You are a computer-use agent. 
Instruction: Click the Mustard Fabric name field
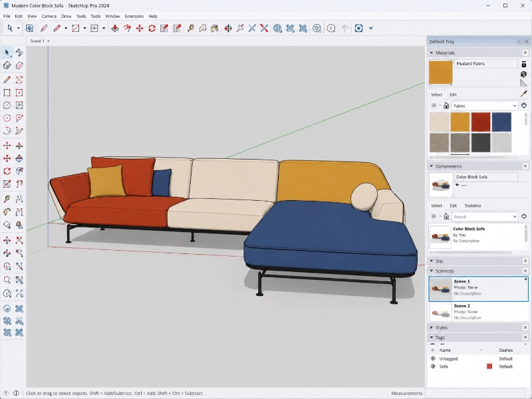point(486,63)
